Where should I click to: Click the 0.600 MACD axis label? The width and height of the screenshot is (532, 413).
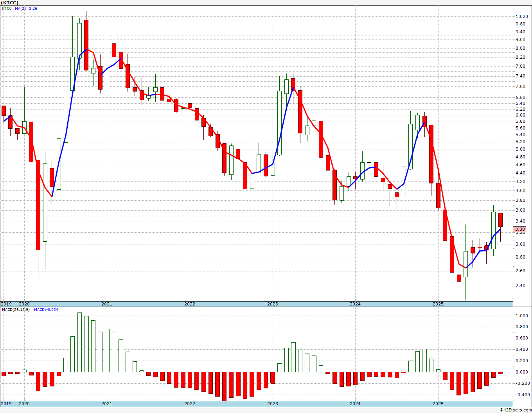[521, 338]
